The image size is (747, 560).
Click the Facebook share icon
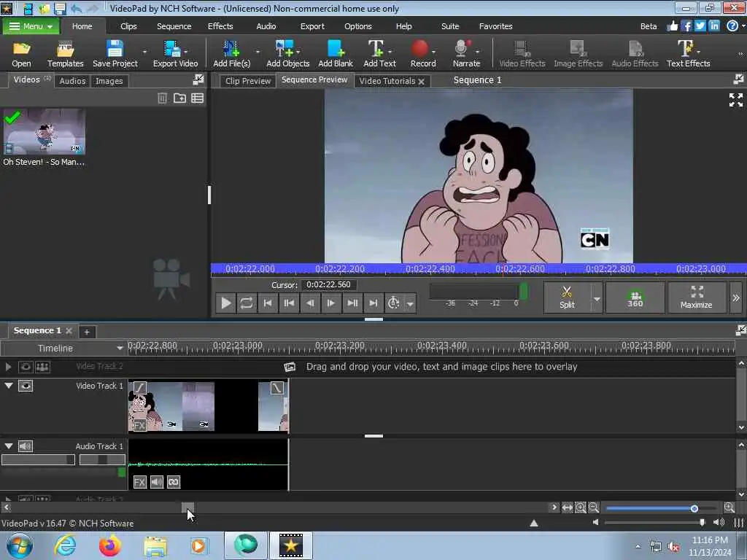tap(686, 26)
